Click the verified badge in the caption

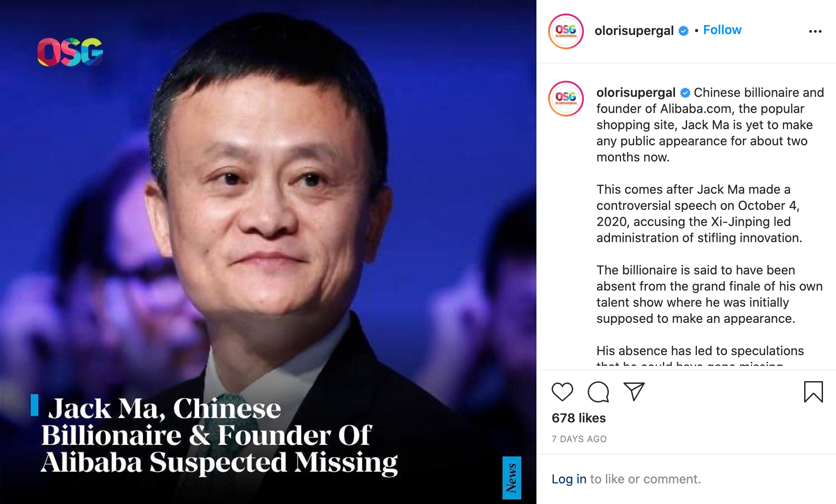pos(685,93)
